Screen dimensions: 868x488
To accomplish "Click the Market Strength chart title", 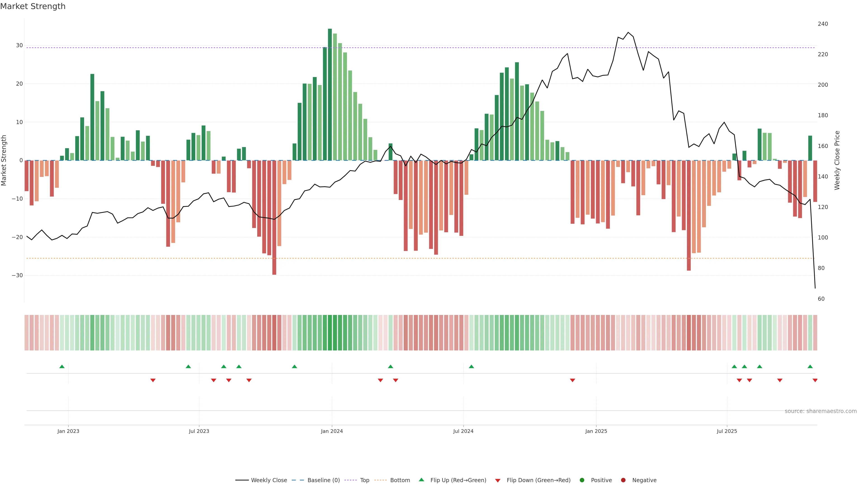I will pyautogui.click(x=33, y=6).
